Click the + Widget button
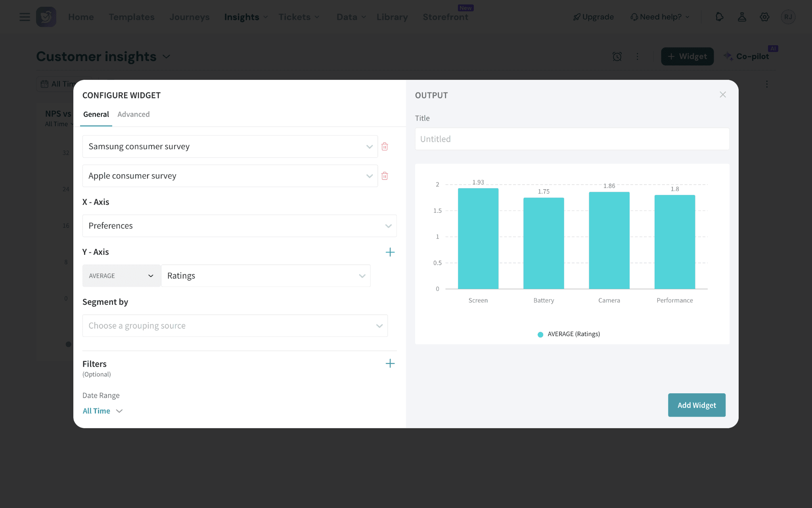 pyautogui.click(x=687, y=56)
